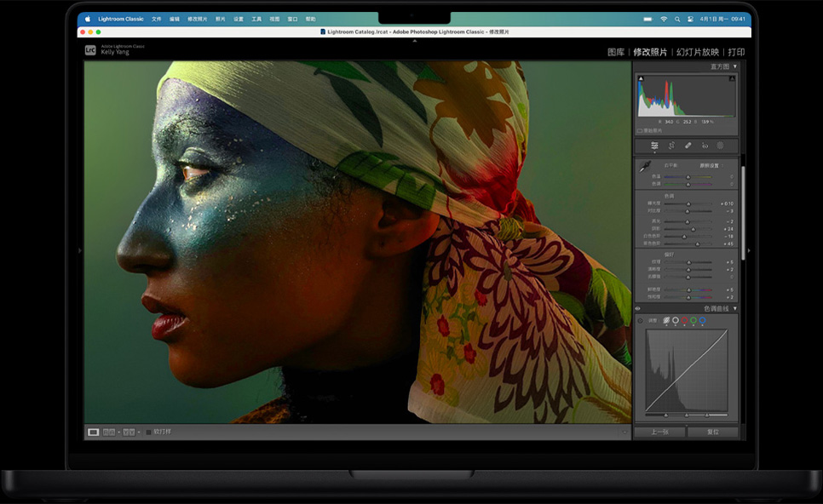Open the white balance 原照设置 dropdown
Screen dimensions: 823x504
click(x=709, y=165)
